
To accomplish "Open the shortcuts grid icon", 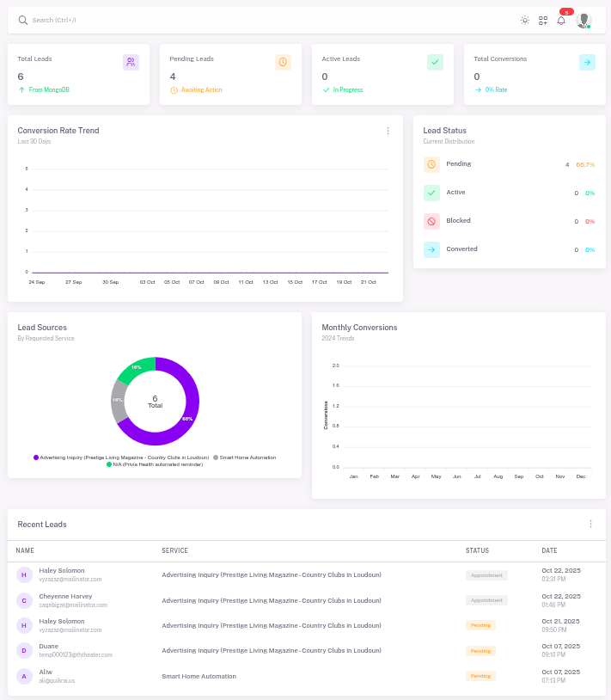I will coord(543,20).
